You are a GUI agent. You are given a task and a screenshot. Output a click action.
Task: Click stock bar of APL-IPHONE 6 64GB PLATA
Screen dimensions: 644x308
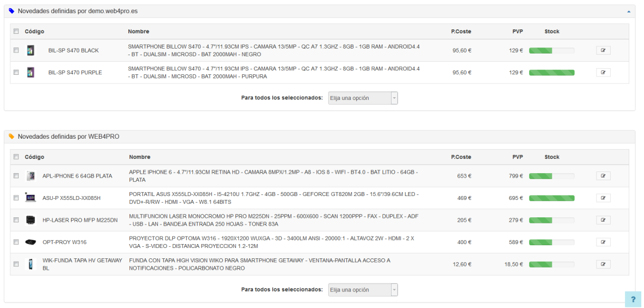click(x=552, y=176)
